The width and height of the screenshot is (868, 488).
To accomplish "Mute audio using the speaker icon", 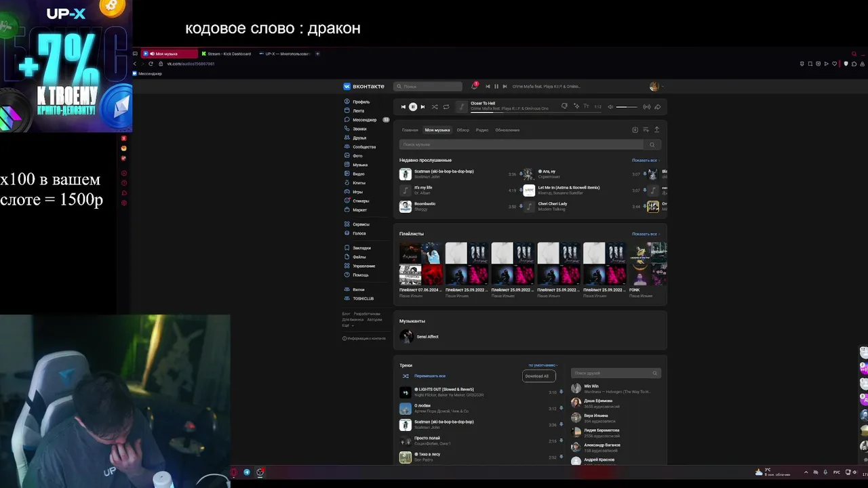I will [610, 106].
